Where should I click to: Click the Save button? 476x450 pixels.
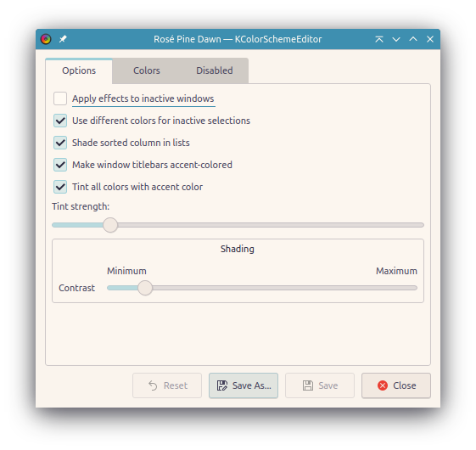320,385
